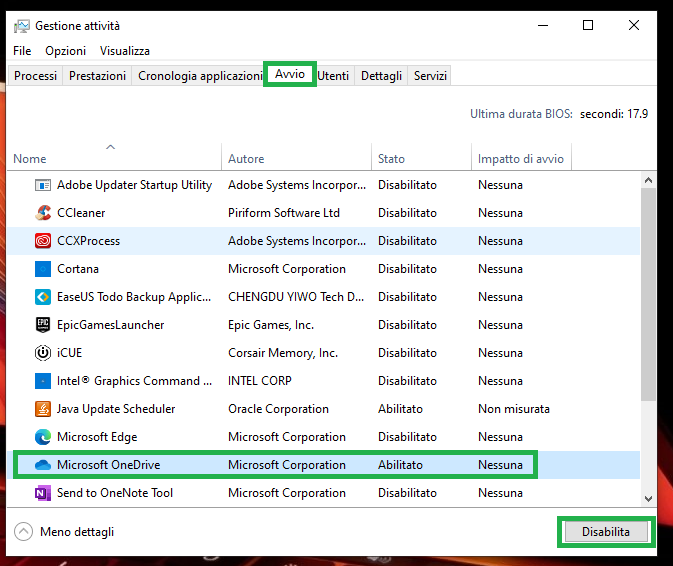
Task: Click the EaseUS Todo Backup icon
Action: [42, 297]
